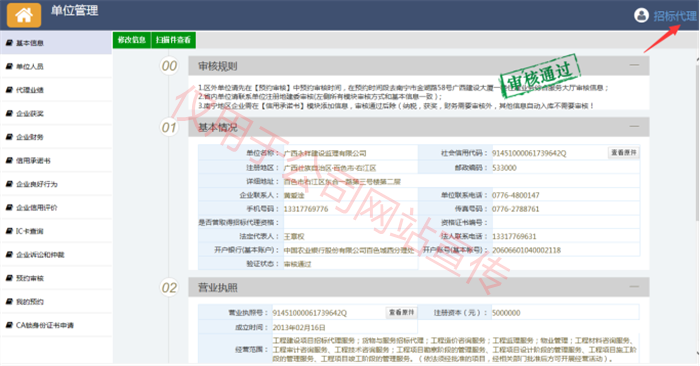Click the 审核规则 section header
This screenshot has width=700, height=366.
pos(419,66)
